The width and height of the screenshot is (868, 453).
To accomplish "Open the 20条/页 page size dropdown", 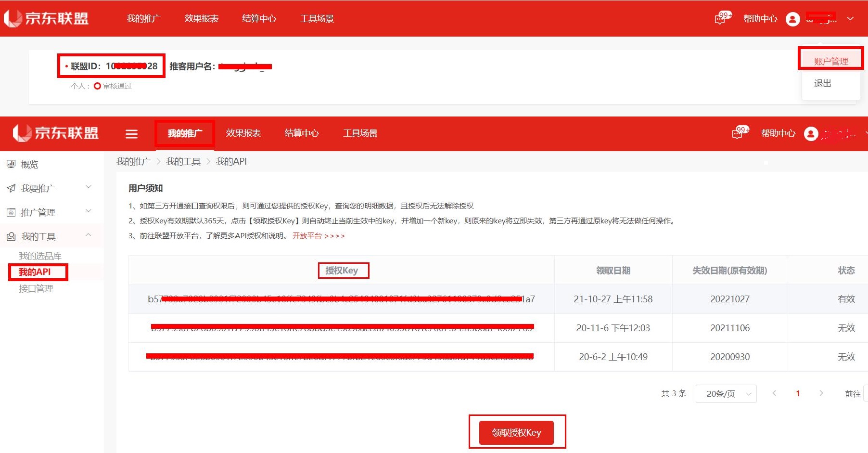I will point(726,394).
